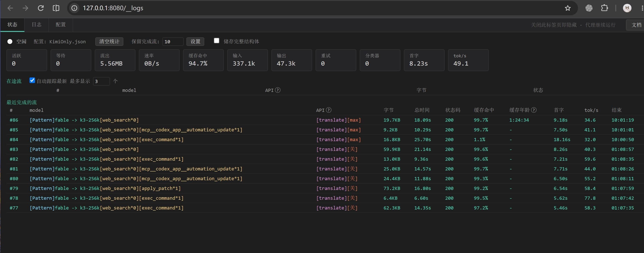The image size is (644, 253).
Task: Go back with the browser back arrow
Action: click(10, 8)
